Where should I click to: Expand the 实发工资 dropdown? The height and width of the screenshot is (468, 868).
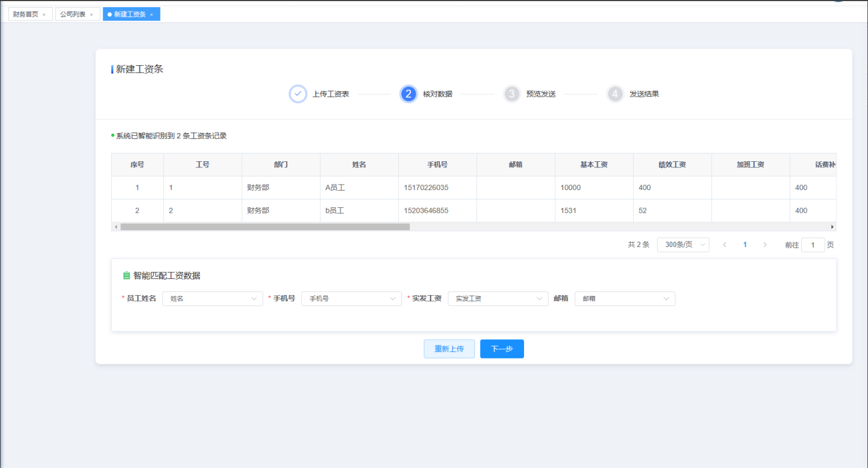(497, 298)
